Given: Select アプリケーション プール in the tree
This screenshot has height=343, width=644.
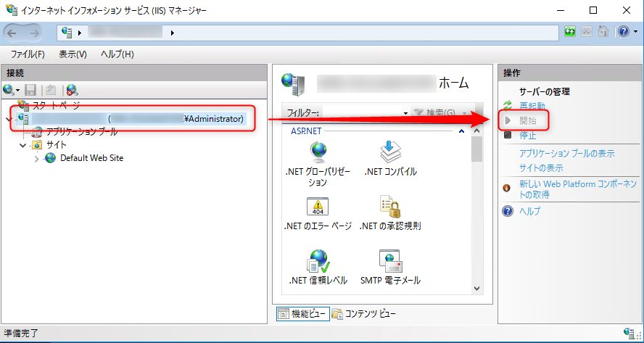Looking at the screenshot, I should (81, 132).
